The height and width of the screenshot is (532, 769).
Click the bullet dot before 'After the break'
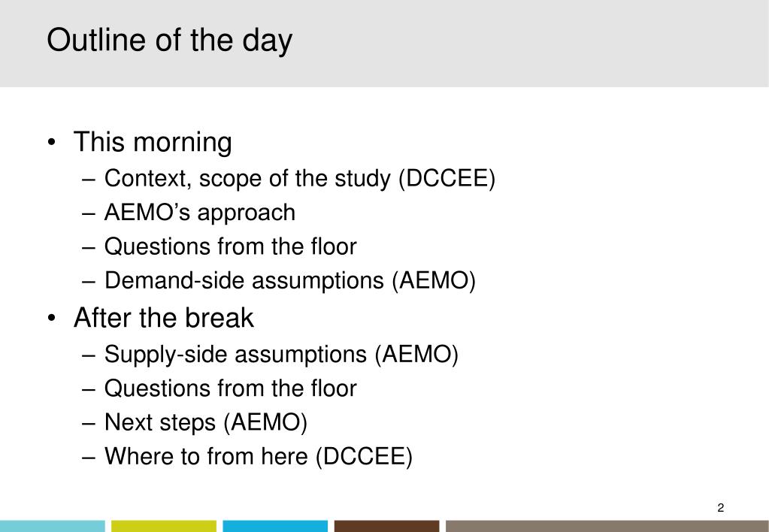52,318
